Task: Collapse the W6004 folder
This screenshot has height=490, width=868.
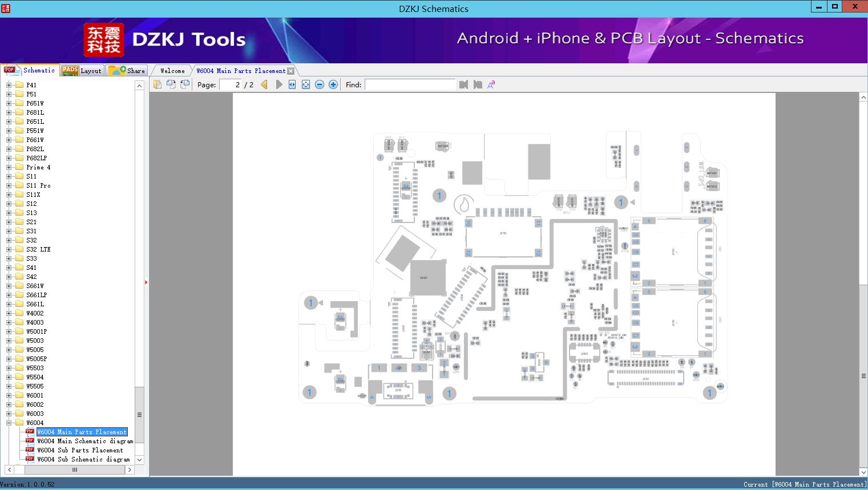Action: [x=9, y=423]
